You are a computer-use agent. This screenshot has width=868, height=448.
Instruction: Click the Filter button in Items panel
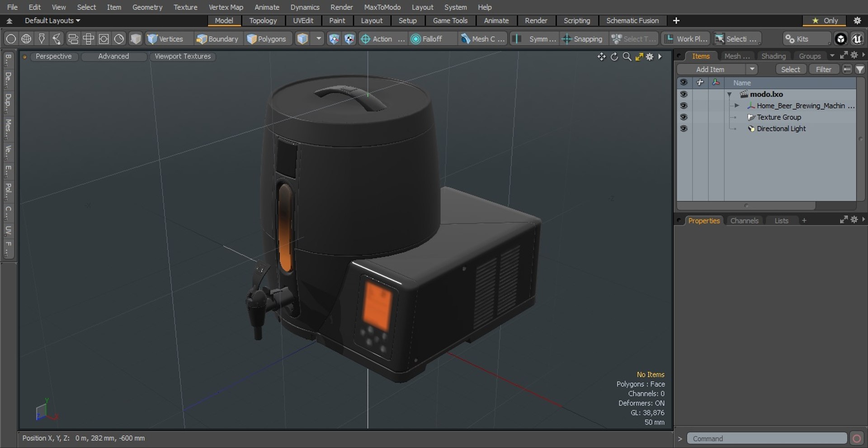point(823,69)
